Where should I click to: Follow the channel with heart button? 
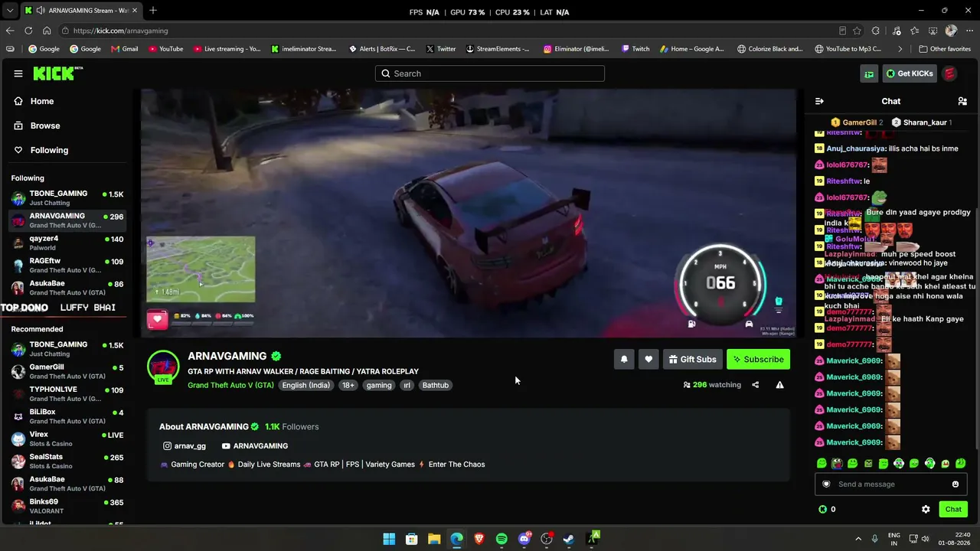coord(648,360)
